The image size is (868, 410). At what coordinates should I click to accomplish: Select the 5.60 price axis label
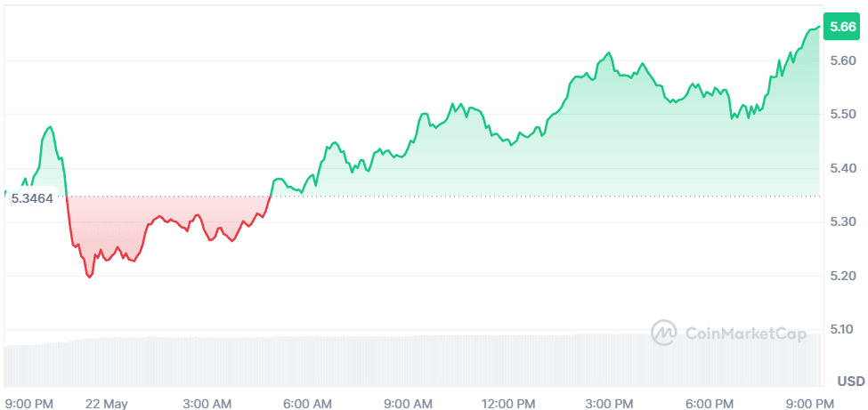coord(842,60)
